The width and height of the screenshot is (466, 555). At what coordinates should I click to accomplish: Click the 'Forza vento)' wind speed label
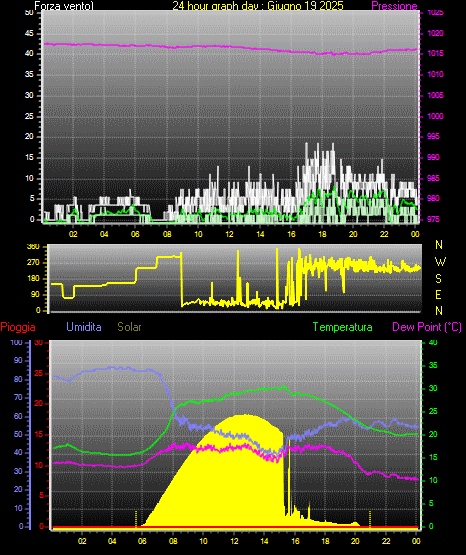[x=64, y=6]
